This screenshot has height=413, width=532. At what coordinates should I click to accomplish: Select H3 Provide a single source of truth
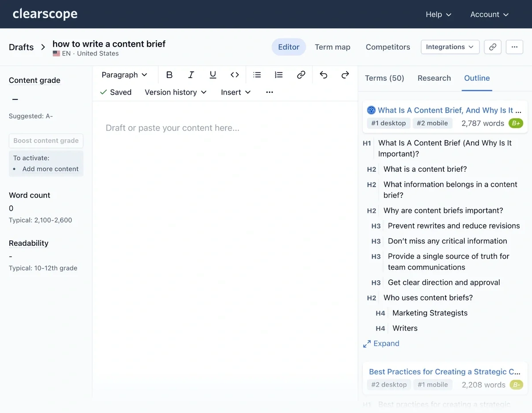tap(449, 262)
